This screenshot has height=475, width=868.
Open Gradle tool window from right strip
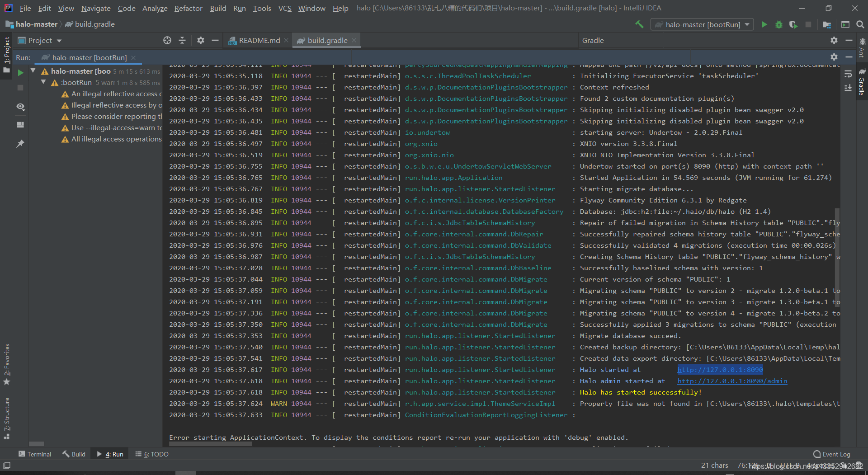[x=862, y=82]
